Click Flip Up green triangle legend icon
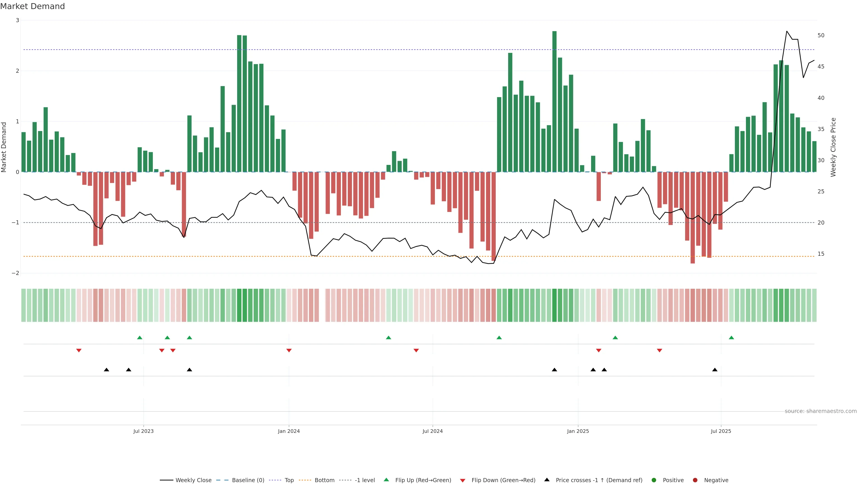 click(x=387, y=480)
